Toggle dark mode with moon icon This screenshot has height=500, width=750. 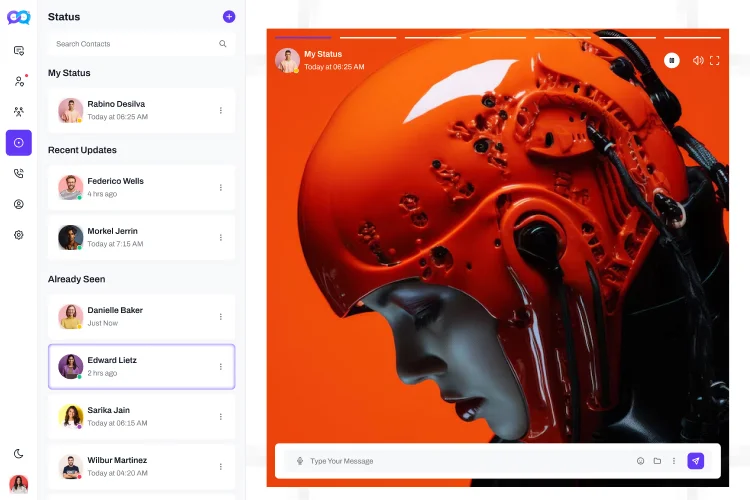pyautogui.click(x=19, y=453)
